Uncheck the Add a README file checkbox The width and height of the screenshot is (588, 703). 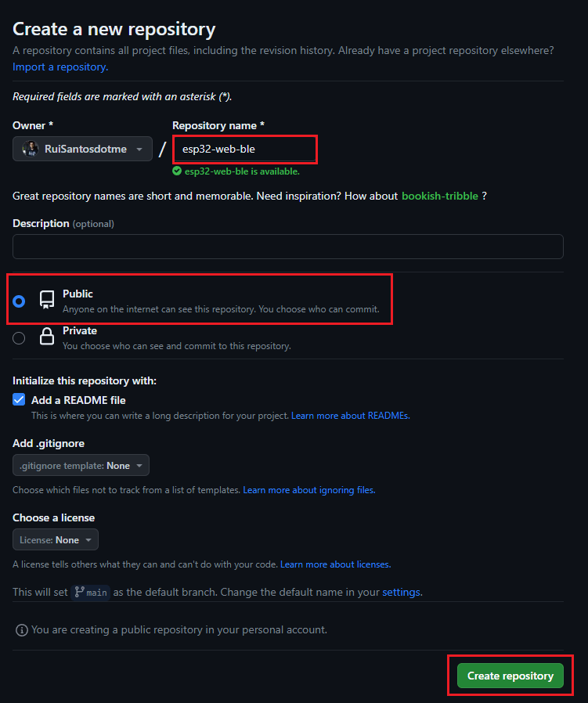click(x=18, y=399)
